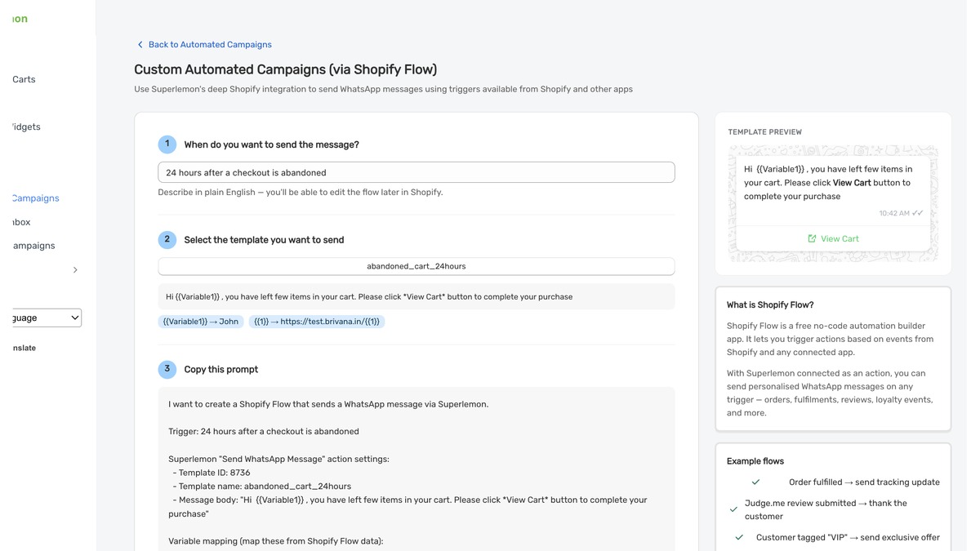Open the abandoned_cart_24hours template selector
The width and height of the screenshot is (980, 551).
point(416,266)
